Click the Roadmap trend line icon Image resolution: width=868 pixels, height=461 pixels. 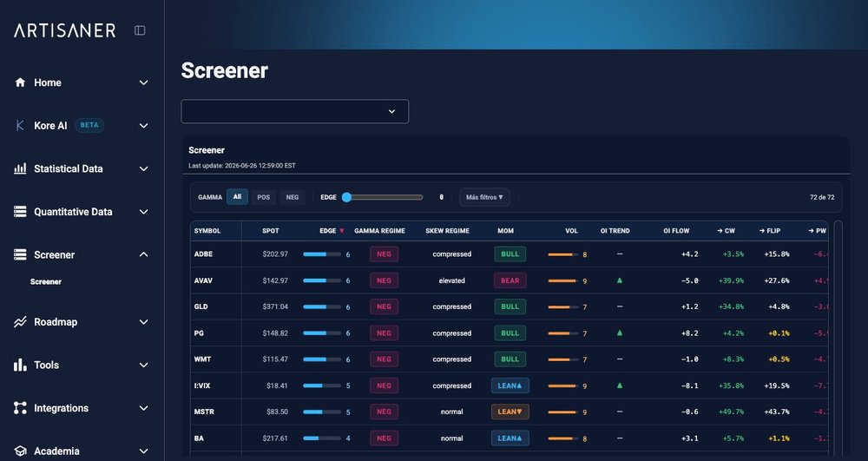[20, 321]
